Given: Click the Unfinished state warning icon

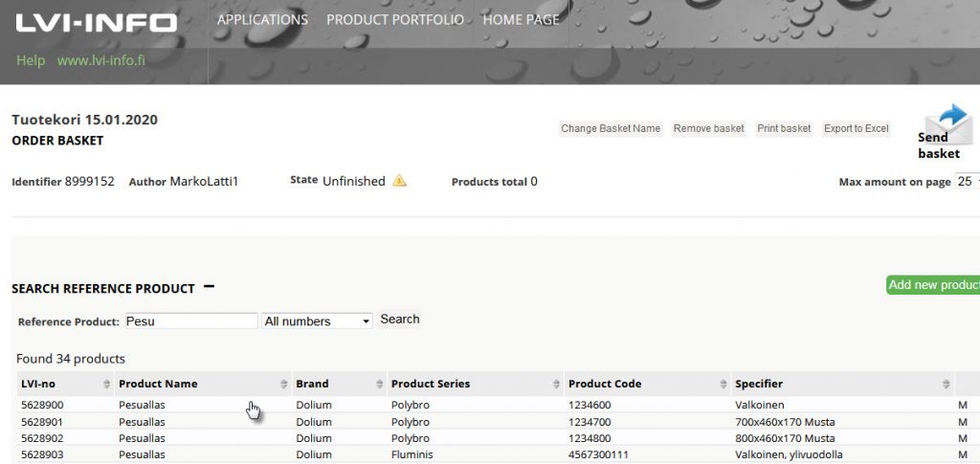Looking at the screenshot, I should 399,181.
